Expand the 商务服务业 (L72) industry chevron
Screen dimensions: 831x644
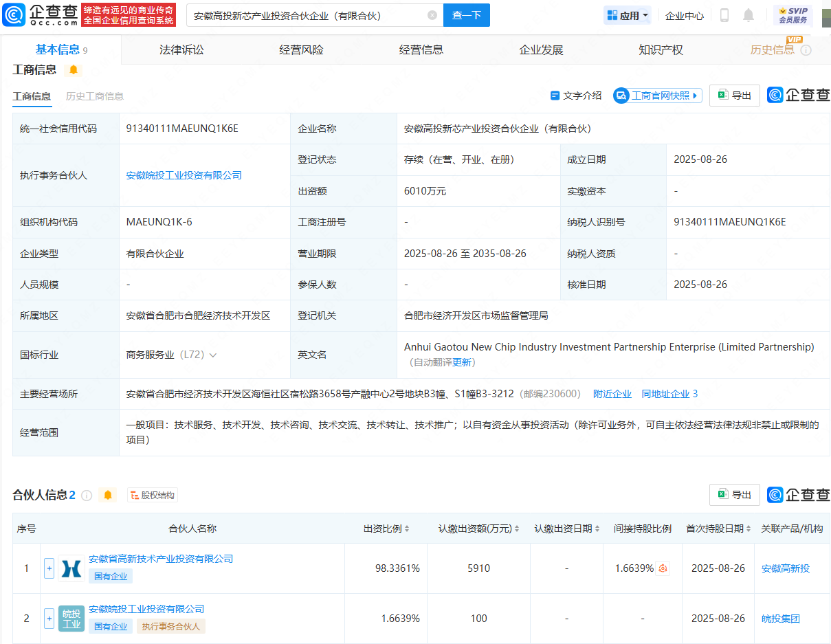213,355
